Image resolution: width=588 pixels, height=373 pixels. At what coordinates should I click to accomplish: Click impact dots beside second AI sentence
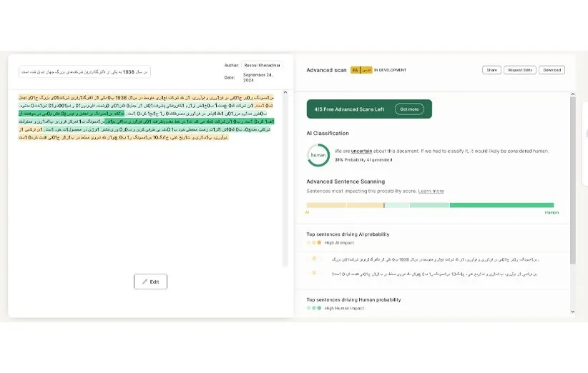point(315,274)
